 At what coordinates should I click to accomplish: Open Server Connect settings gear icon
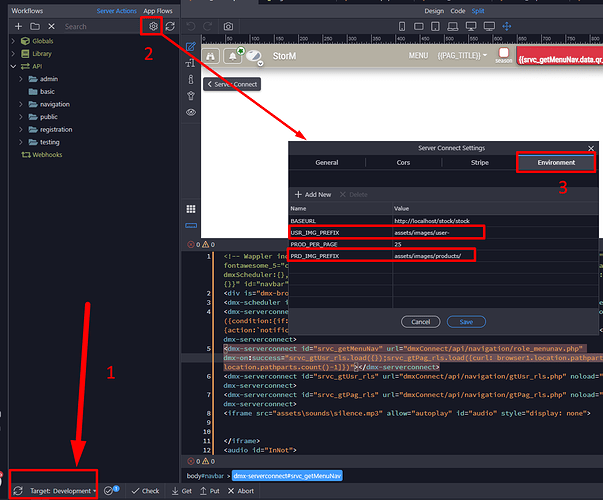(x=153, y=26)
